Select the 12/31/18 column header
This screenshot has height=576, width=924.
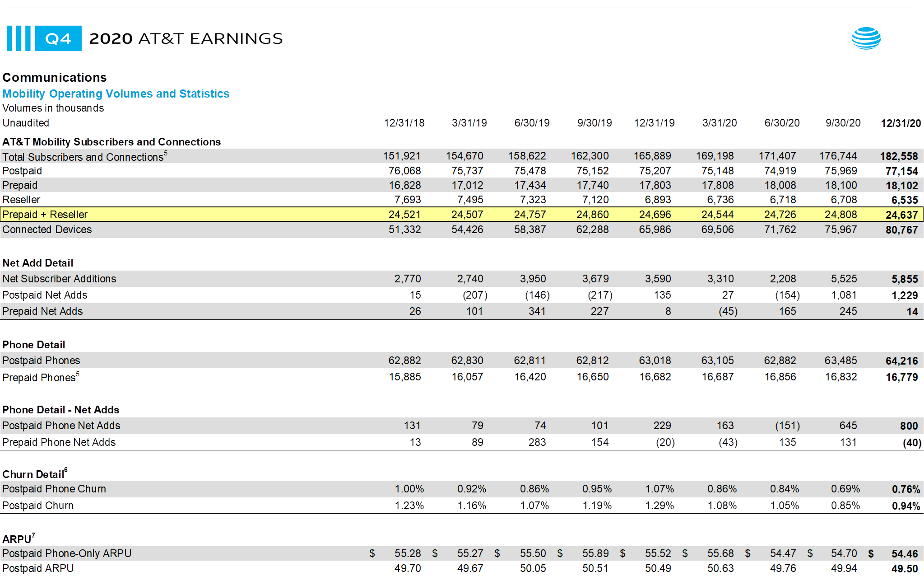(404, 123)
